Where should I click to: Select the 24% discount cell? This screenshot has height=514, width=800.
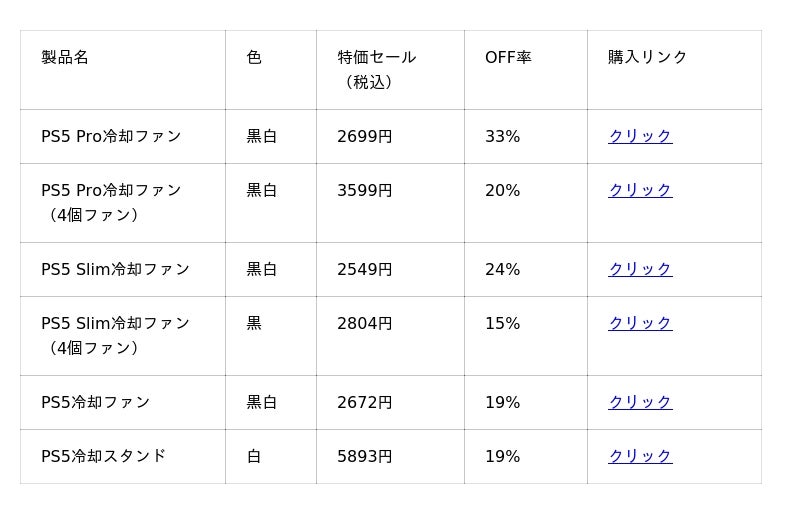(x=502, y=269)
